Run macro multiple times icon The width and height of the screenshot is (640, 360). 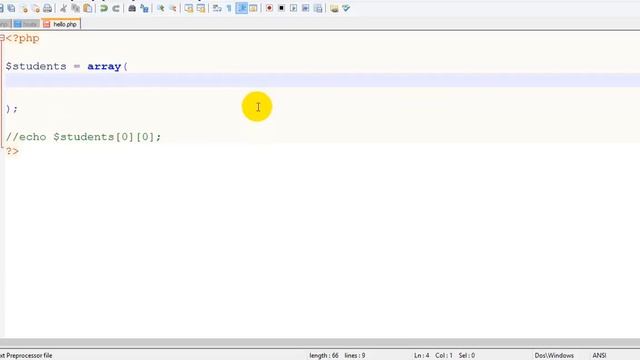[x=305, y=8]
